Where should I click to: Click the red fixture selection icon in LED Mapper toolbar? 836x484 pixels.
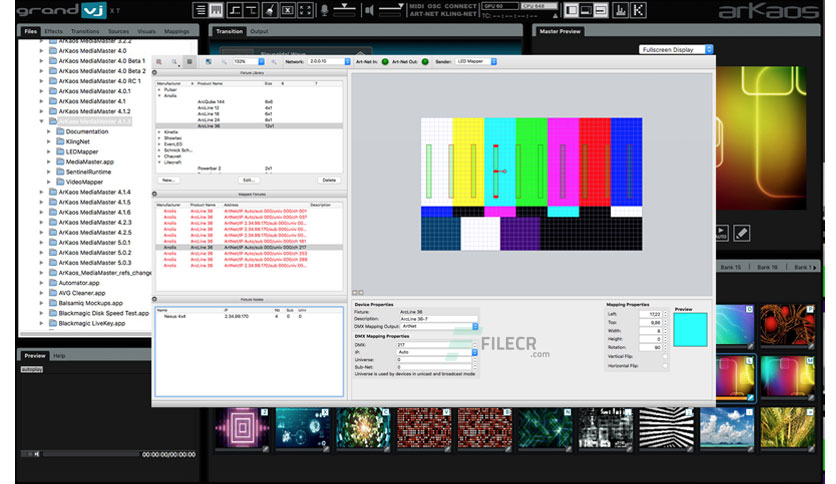point(159,62)
